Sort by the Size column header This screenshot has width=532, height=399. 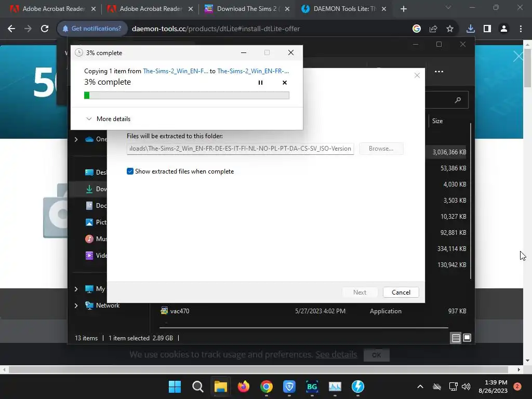[x=437, y=121]
